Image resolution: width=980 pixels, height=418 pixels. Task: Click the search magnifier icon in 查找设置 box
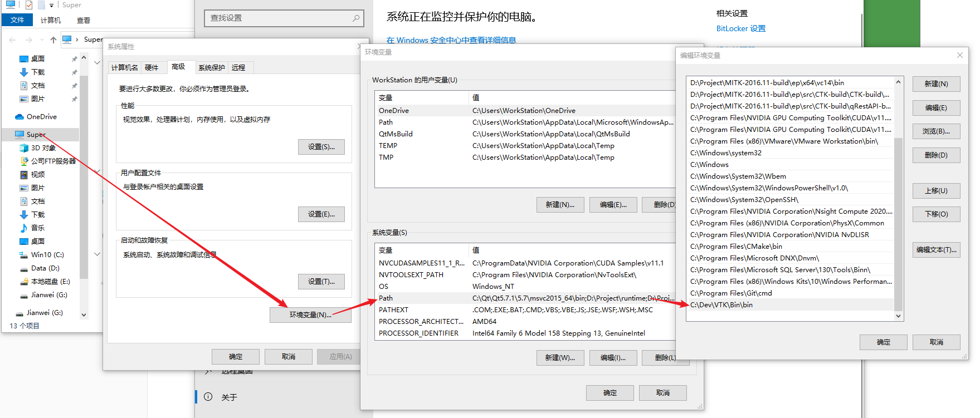(356, 18)
